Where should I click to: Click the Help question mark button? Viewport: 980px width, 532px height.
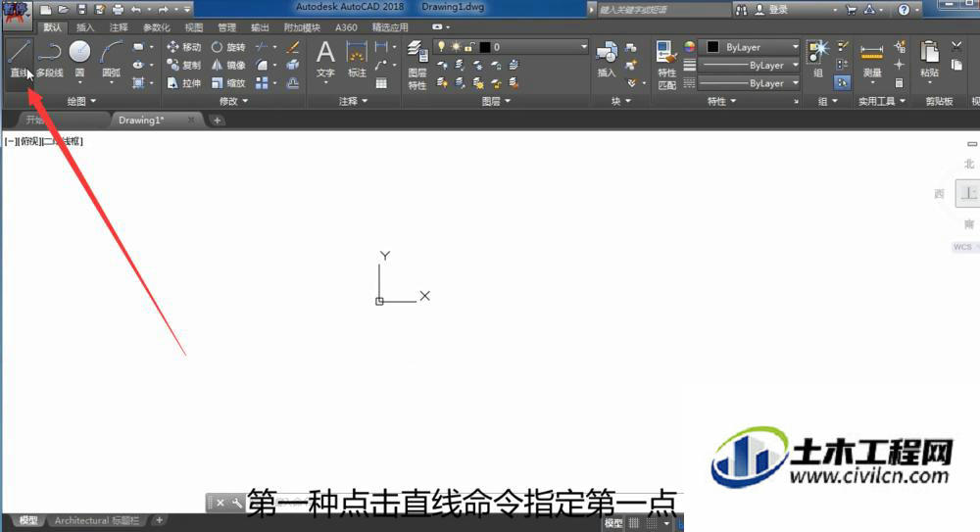(904, 10)
